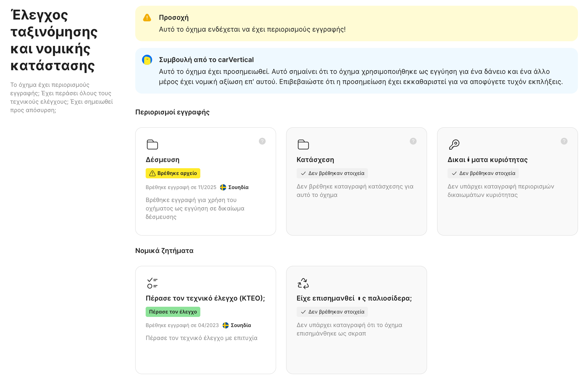The image size is (588, 379).
Task: Click the folder icon above Κατάσχεση
Action: pos(303,144)
